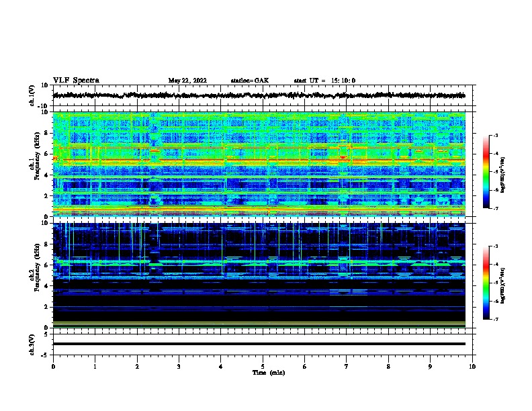
Task: Click time axis tick label "7"
Action: (347, 366)
